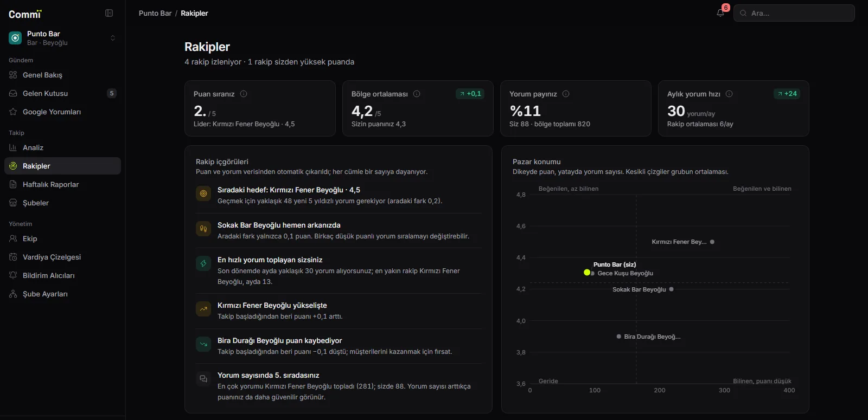868x420 pixels.
Task: Focus the Ara search field
Action: coord(794,13)
